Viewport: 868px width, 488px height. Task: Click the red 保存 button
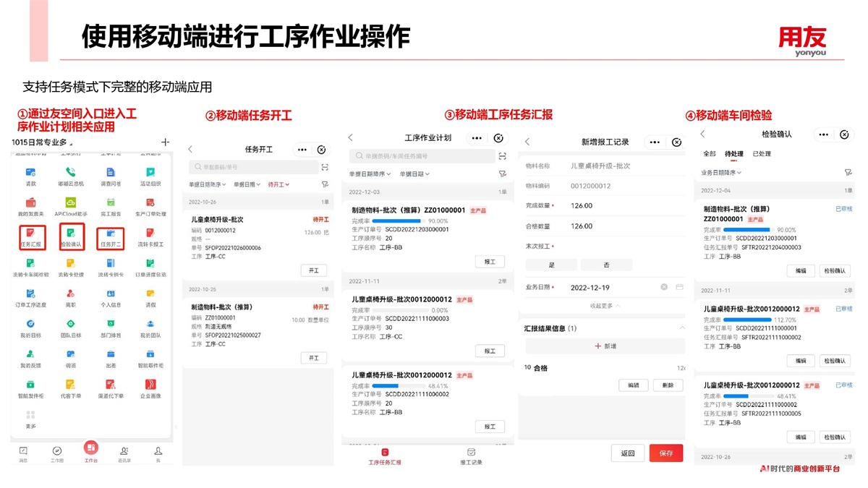coord(666,453)
